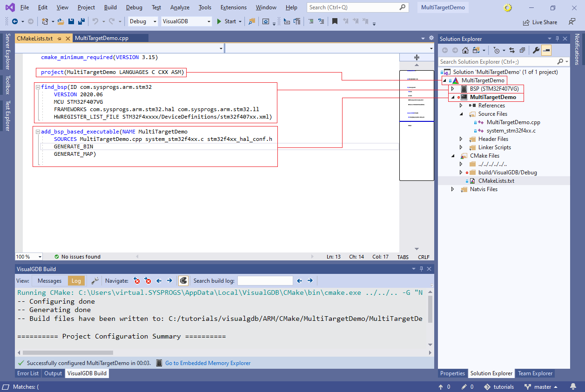Switch build view to Log
This screenshot has width=585, height=392.
76,280
